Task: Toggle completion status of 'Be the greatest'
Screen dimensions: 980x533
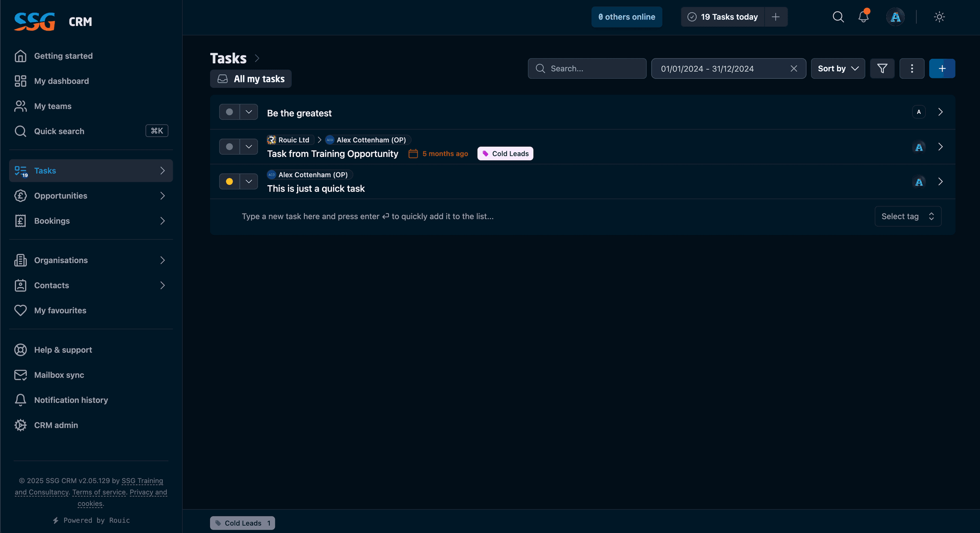Action: pos(229,111)
